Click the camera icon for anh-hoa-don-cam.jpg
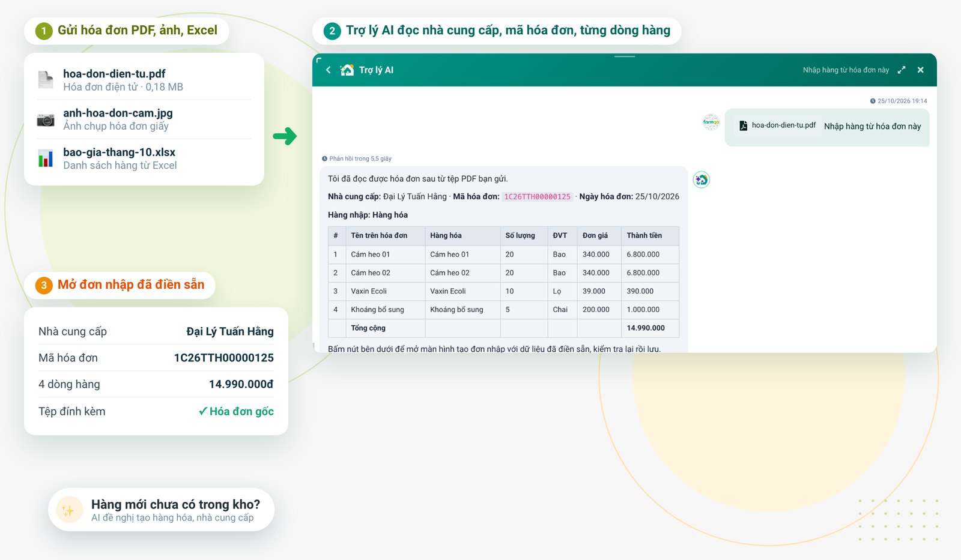This screenshot has width=961, height=560. [46, 120]
